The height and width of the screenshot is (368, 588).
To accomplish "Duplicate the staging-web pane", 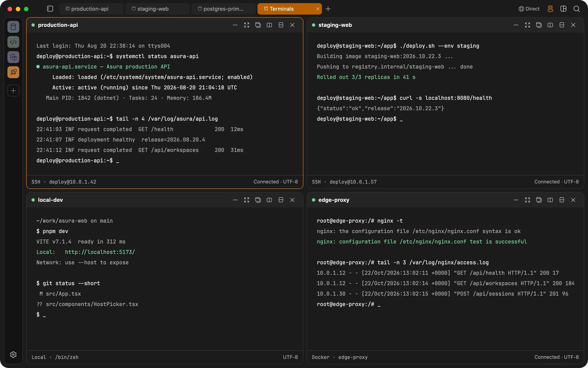I will click(539, 25).
